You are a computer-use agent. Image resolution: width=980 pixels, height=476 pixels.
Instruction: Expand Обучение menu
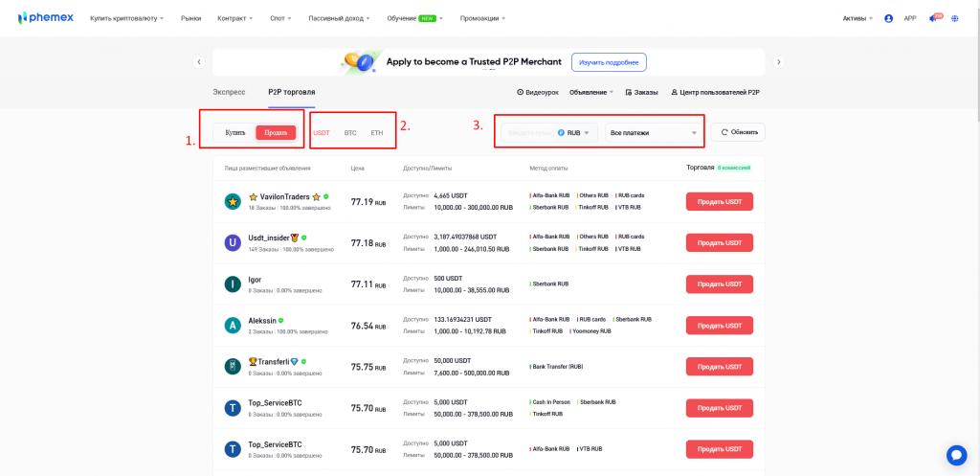415,19
